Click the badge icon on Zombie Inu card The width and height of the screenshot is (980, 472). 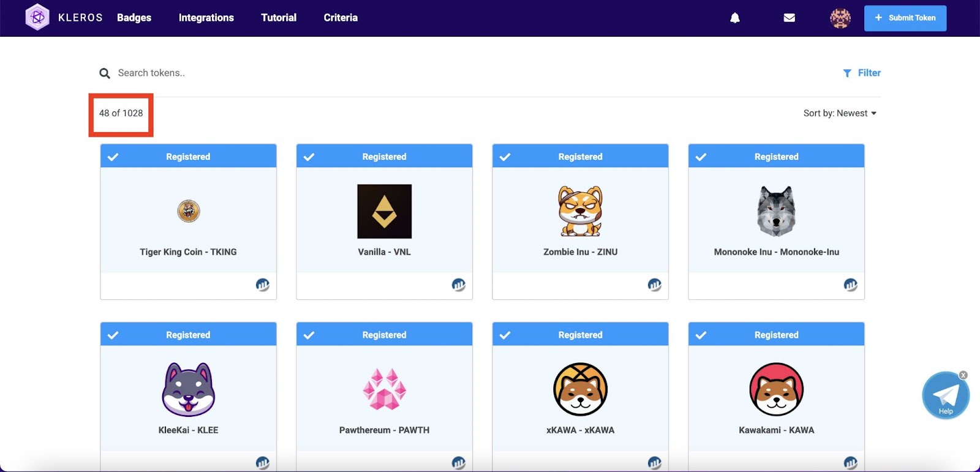[655, 285]
